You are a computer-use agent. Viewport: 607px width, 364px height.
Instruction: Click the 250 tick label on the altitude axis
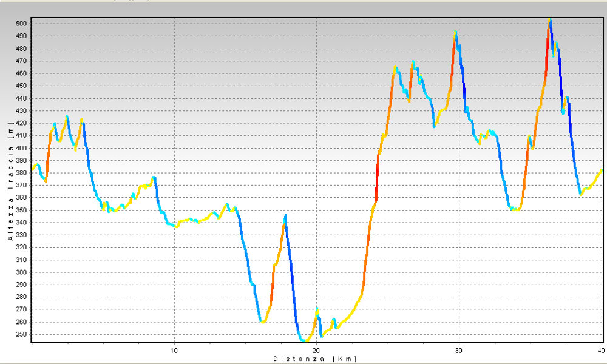tap(21, 334)
